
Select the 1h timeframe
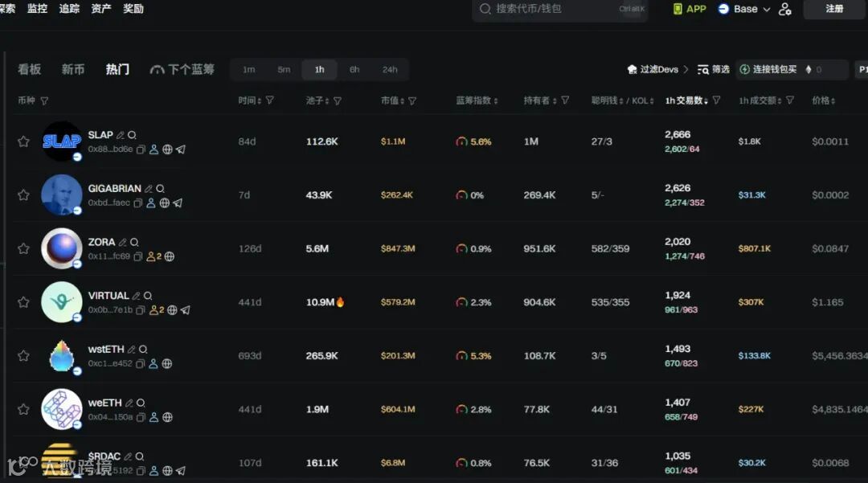319,70
